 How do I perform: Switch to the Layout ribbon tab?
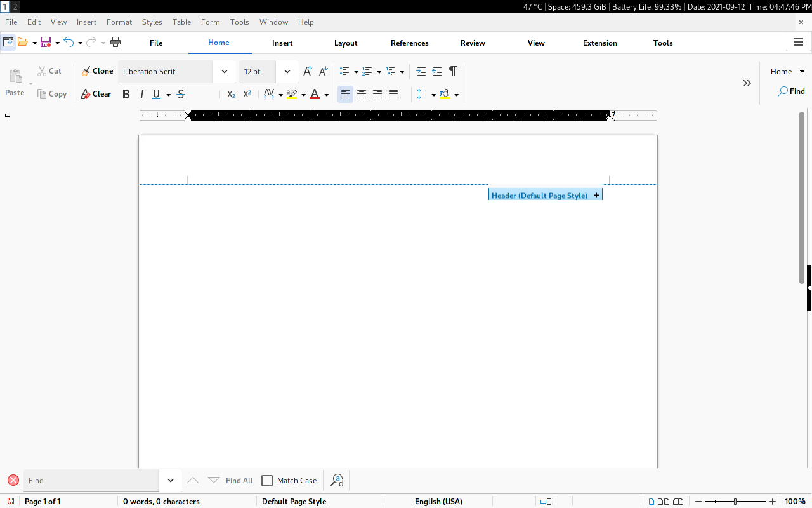tap(346, 43)
